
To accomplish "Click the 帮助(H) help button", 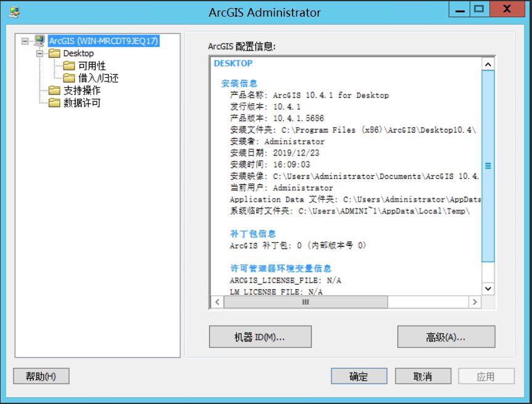I will click(41, 376).
